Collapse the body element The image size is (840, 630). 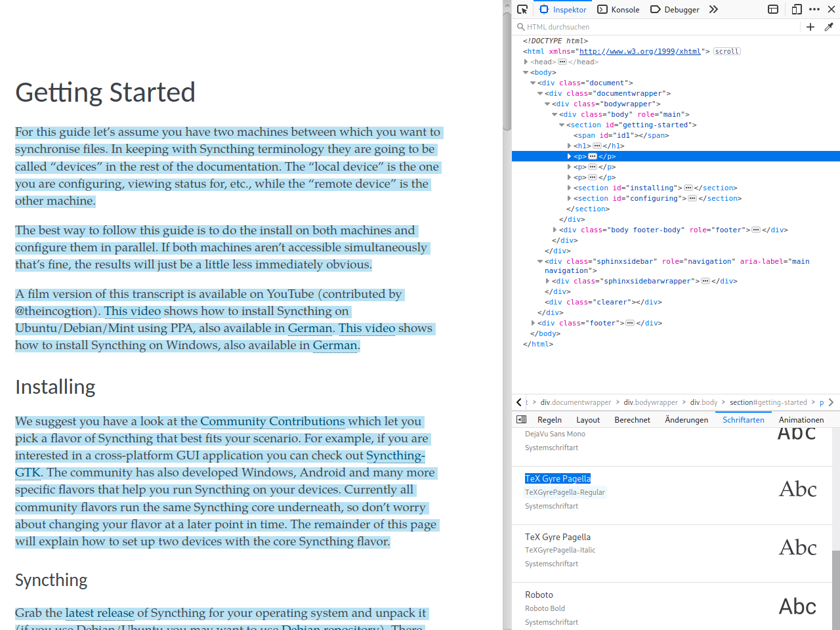[526, 72]
